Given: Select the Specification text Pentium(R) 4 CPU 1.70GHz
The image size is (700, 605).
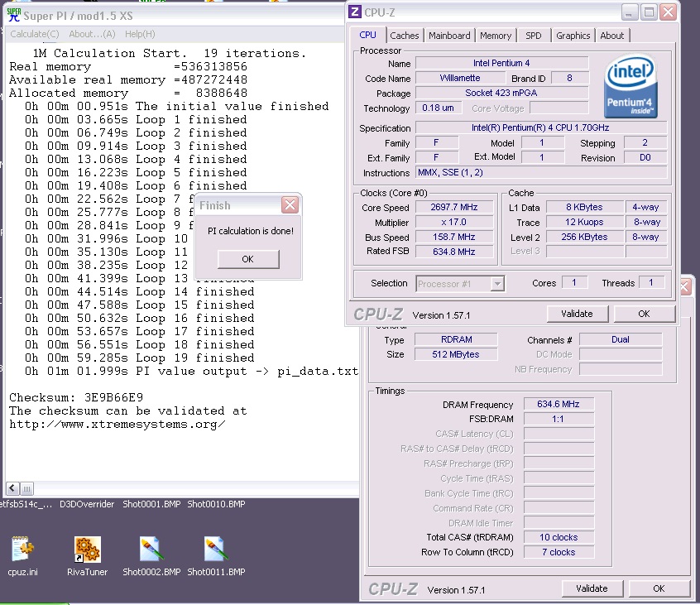Looking at the screenshot, I should [x=541, y=127].
